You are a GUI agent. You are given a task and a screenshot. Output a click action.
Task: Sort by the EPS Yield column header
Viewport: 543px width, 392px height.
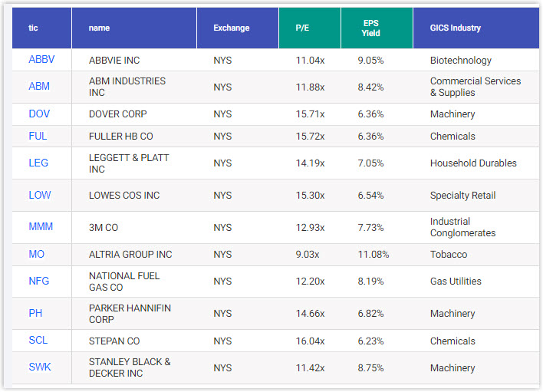click(x=370, y=28)
